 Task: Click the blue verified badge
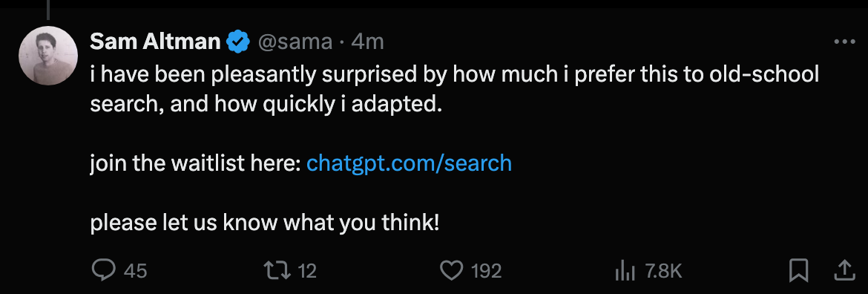point(238,42)
